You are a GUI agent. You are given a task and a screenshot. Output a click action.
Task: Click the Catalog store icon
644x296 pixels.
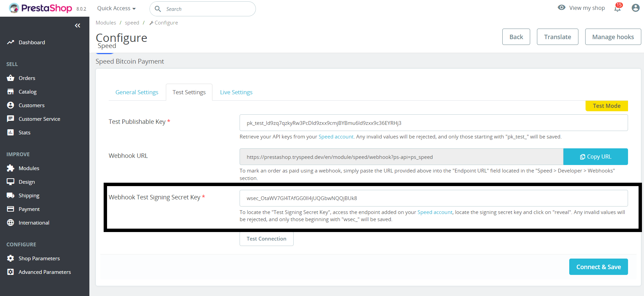click(11, 92)
